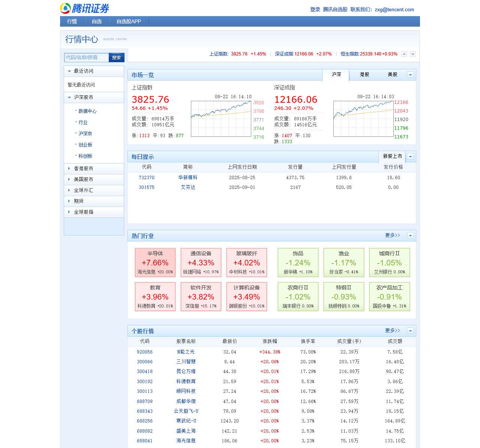Screen dimensions: 480x448
Task: Click the 搜索 search button
Action: (x=116, y=58)
